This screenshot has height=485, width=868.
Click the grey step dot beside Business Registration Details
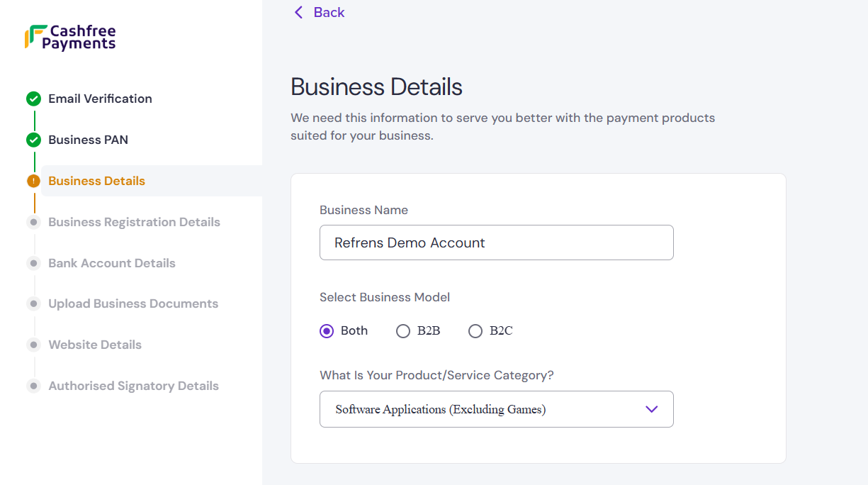coord(33,222)
